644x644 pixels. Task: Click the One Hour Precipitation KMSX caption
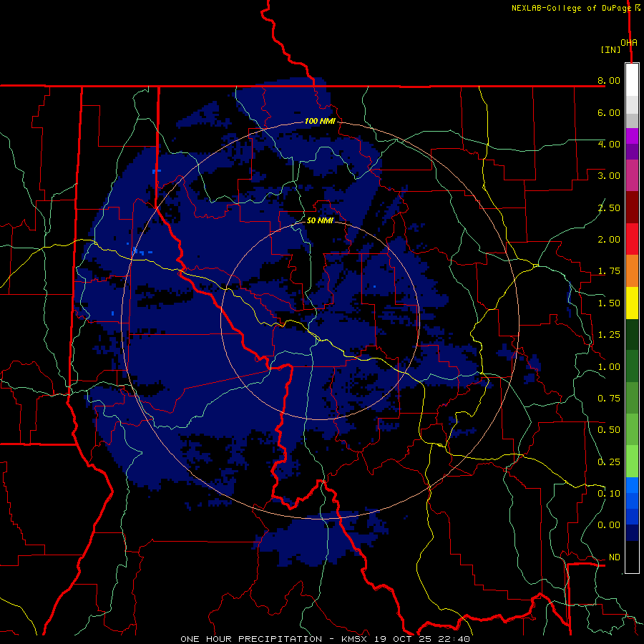[325, 639]
